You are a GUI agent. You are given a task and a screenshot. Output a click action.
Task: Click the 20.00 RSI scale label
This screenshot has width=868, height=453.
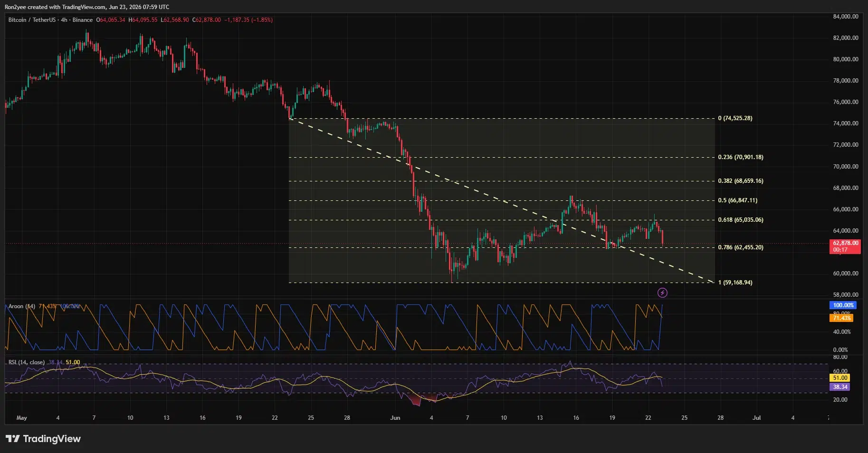coord(840,400)
